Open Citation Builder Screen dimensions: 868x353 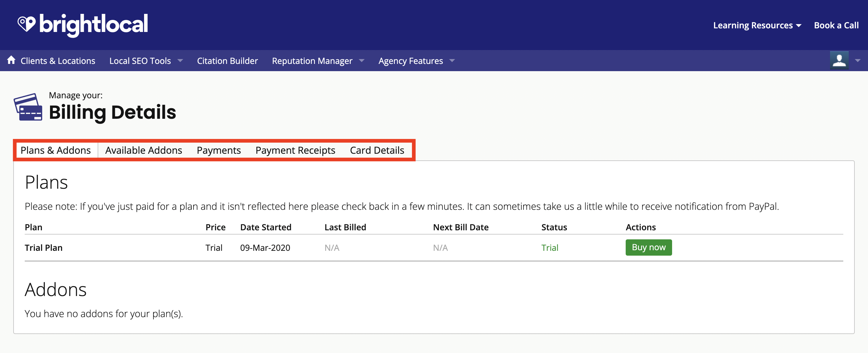(228, 61)
